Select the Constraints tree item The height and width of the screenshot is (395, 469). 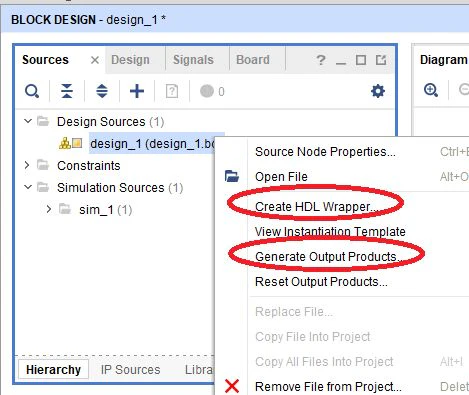(89, 165)
